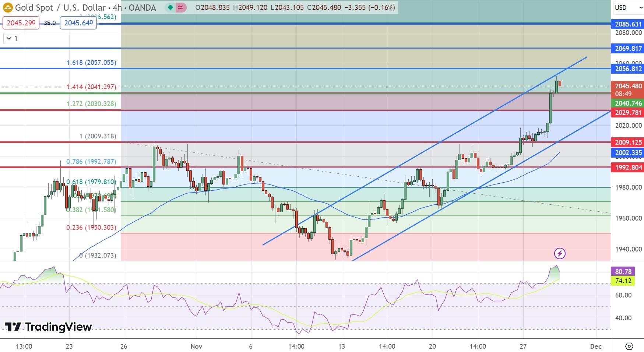
Task: Click the high value H2049.120
Action: click(x=250, y=7)
